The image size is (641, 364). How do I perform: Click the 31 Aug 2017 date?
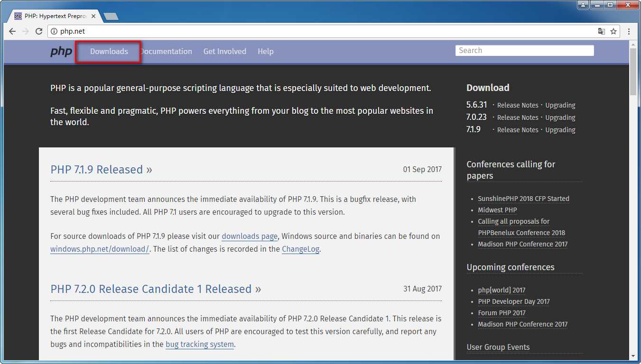422,289
